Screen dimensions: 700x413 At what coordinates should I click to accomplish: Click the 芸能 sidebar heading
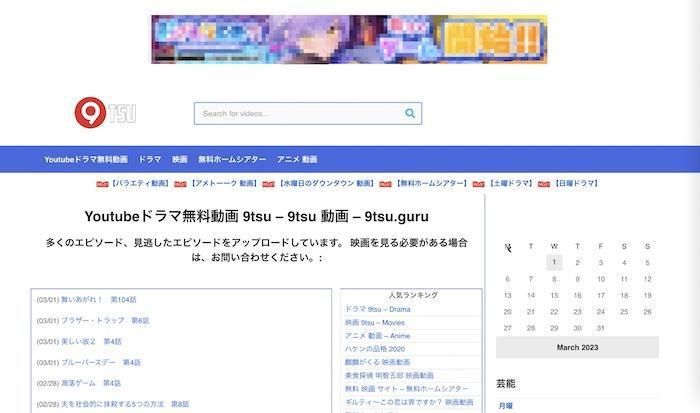click(505, 384)
